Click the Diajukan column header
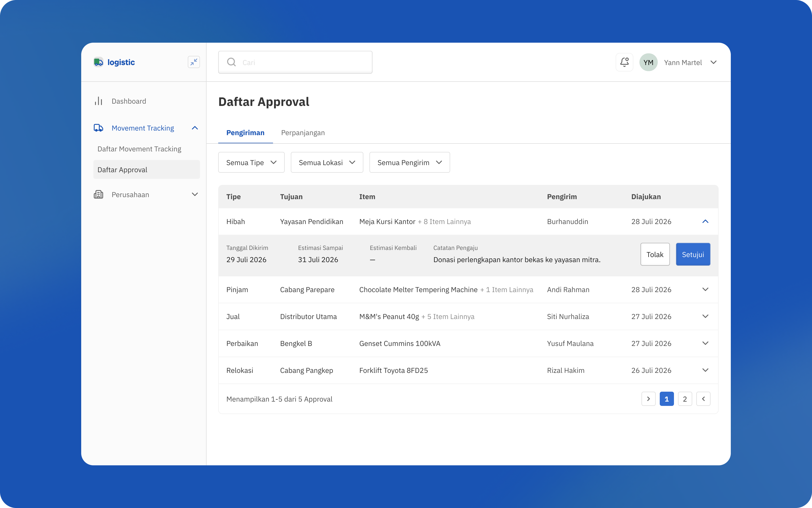 pyautogui.click(x=646, y=197)
